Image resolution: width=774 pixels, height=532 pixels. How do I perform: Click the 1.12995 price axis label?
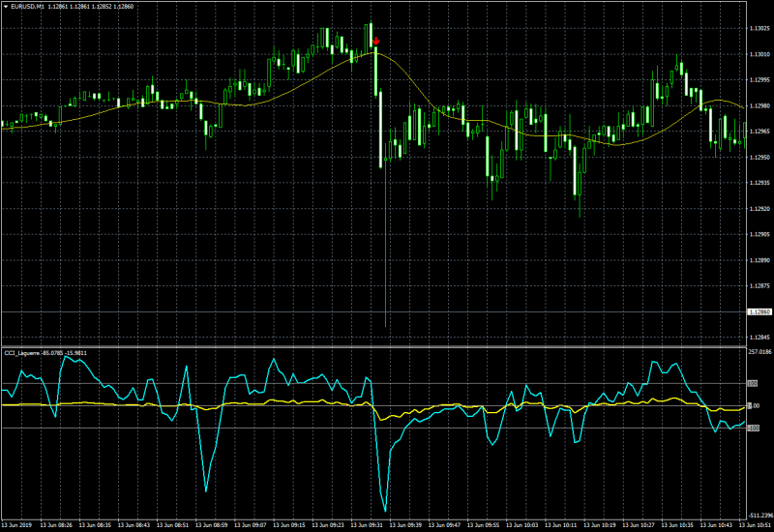[759, 80]
